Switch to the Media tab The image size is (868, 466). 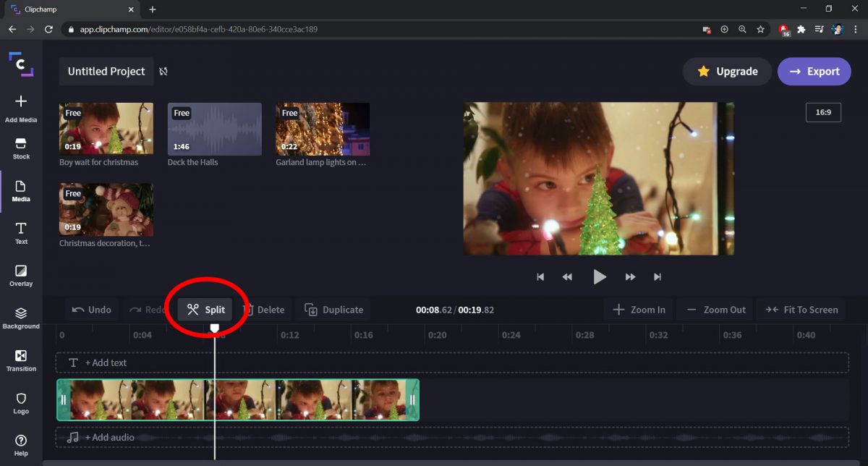pyautogui.click(x=21, y=191)
